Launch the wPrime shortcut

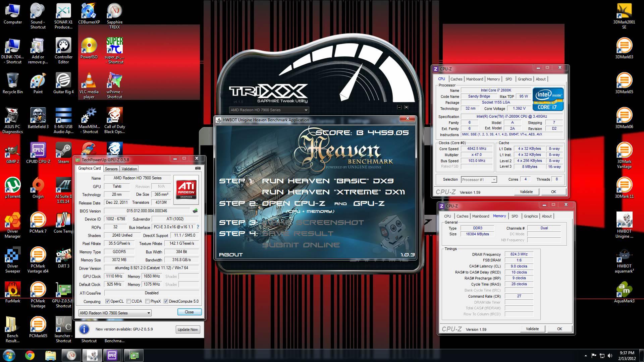point(114,86)
